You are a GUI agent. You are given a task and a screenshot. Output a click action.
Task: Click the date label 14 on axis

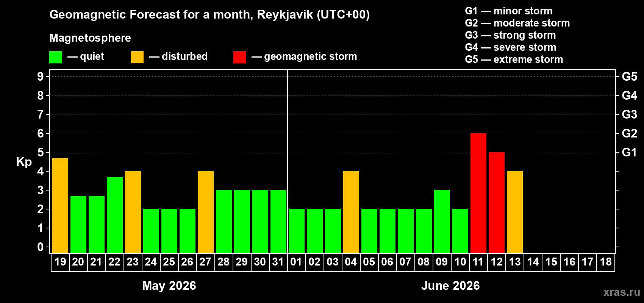tap(533, 262)
